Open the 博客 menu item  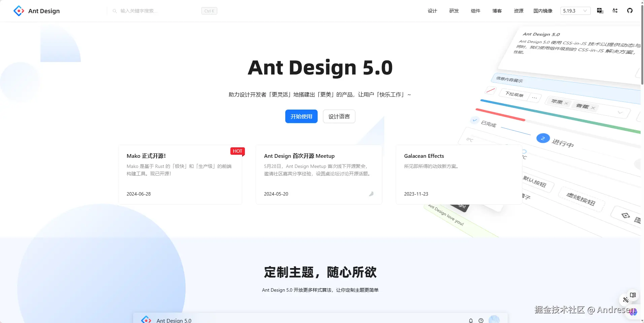point(497,11)
